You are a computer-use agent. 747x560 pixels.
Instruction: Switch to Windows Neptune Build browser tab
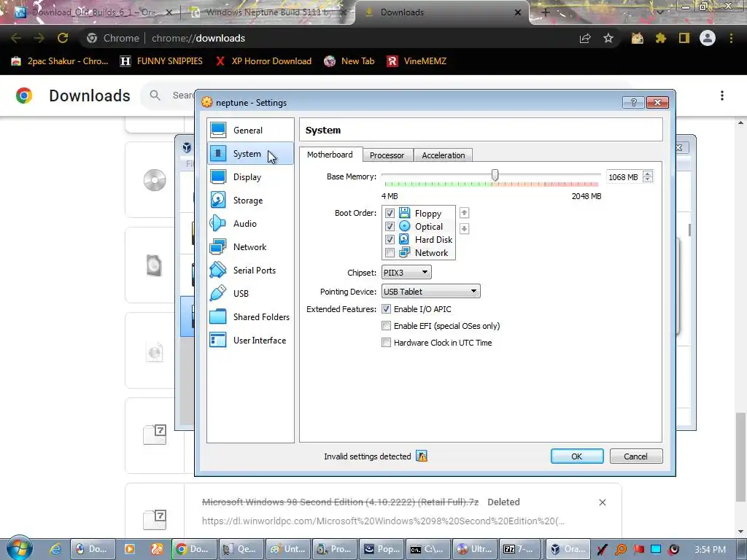[x=267, y=12]
